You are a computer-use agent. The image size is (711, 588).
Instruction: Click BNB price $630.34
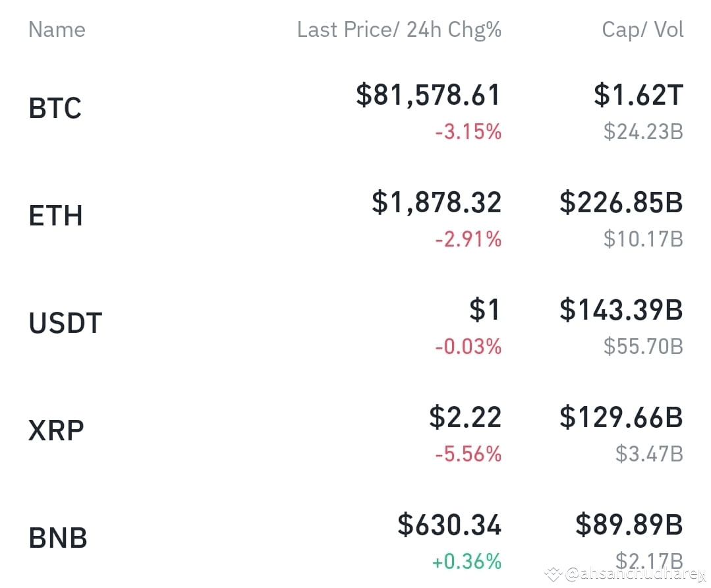pos(449,525)
